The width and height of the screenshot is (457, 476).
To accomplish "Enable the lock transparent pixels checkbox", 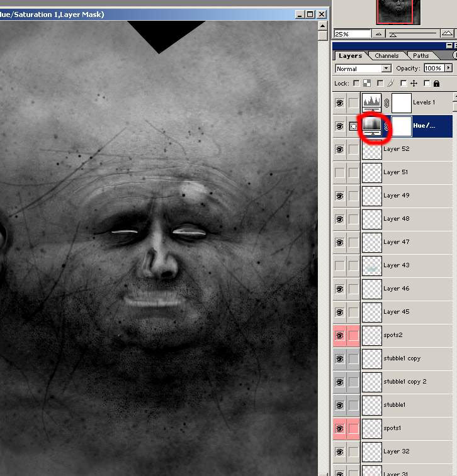I will (356, 83).
